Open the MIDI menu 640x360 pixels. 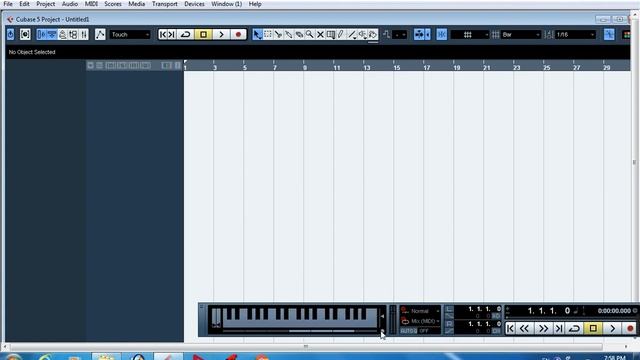(91, 4)
